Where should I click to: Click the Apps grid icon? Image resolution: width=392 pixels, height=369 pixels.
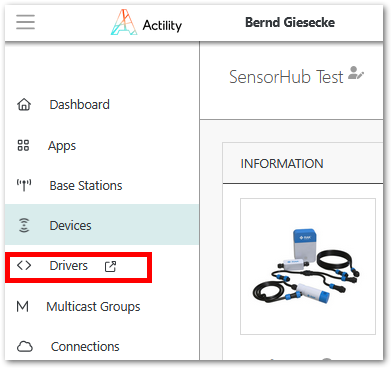(x=23, y=146)
